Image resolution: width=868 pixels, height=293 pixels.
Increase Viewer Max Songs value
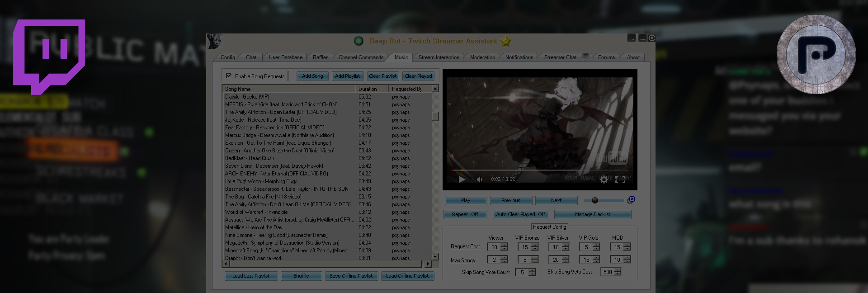(x=504, y=258)
